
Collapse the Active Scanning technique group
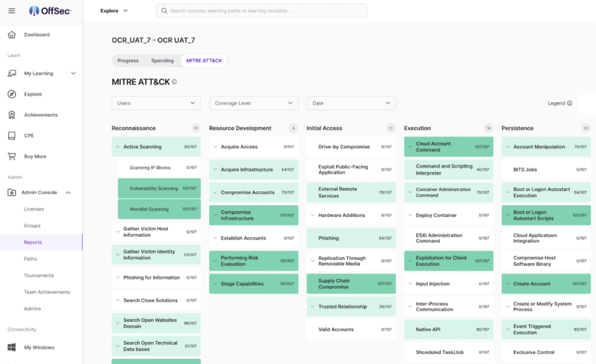118,147
